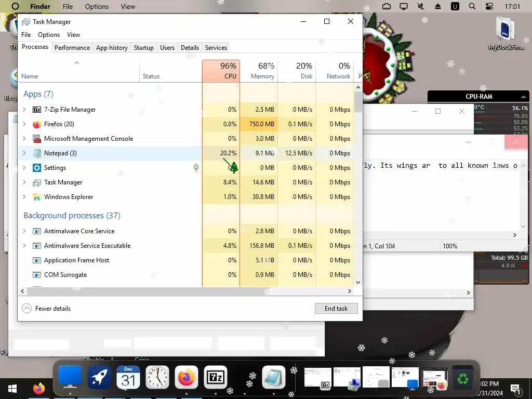Open the Startup tab
Viewport: 532px width, 399px height.
[143, 48]
